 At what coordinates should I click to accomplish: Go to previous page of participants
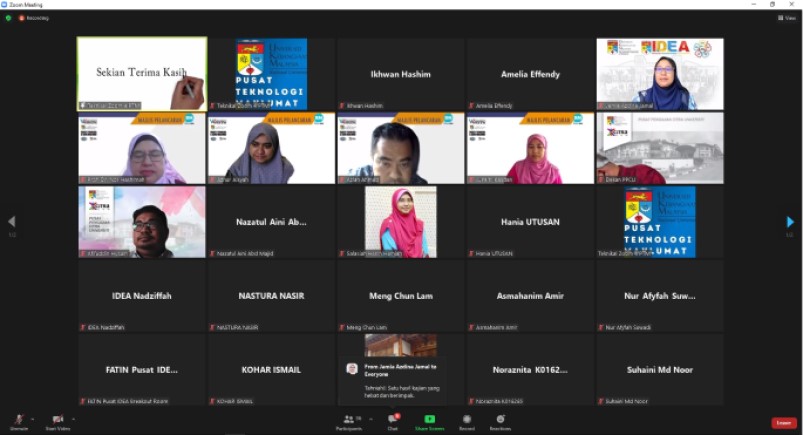pos(12,222)
